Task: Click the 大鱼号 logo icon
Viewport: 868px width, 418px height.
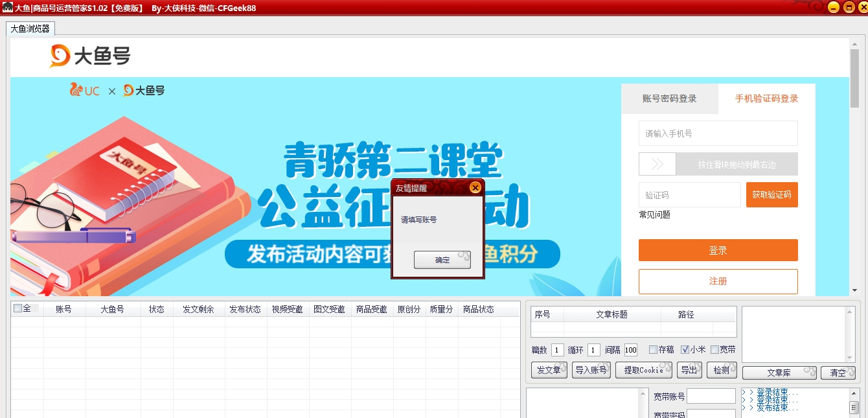Action: (60, 56)
